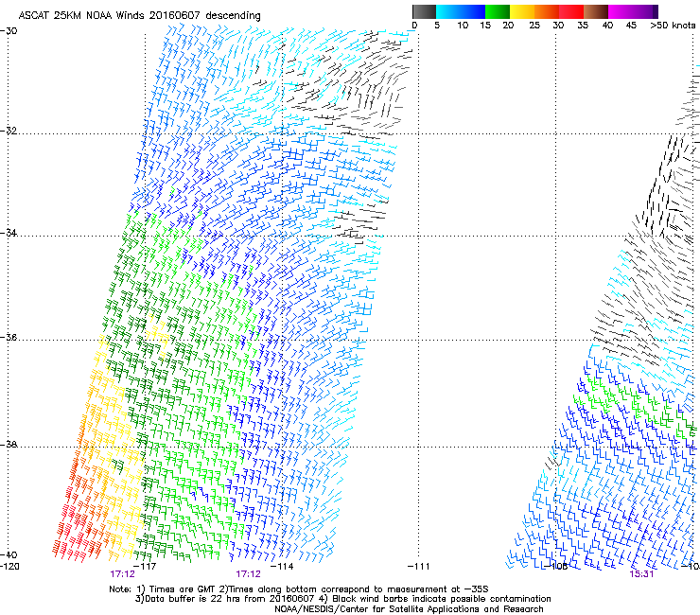Pick the red 30-35 knots legend swatch
Screen dimensions: 700x615
(571, 11)
